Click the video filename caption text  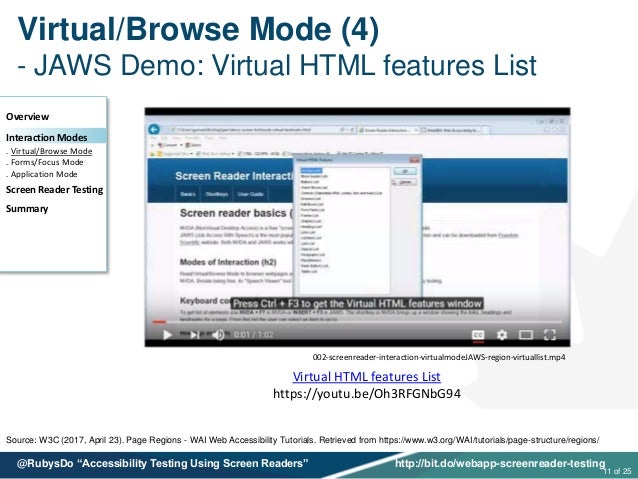pyautogui.click(x=439, y=357)
